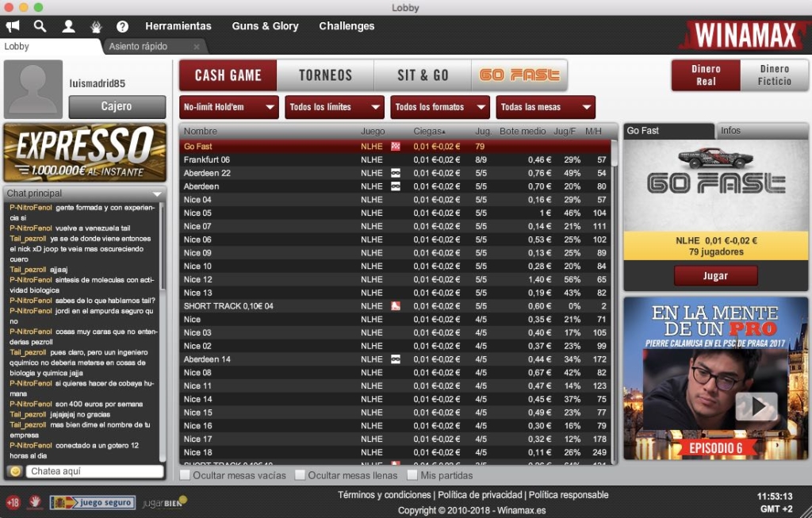
Task: Open the Challenges menu
Action: coord(347,26)
